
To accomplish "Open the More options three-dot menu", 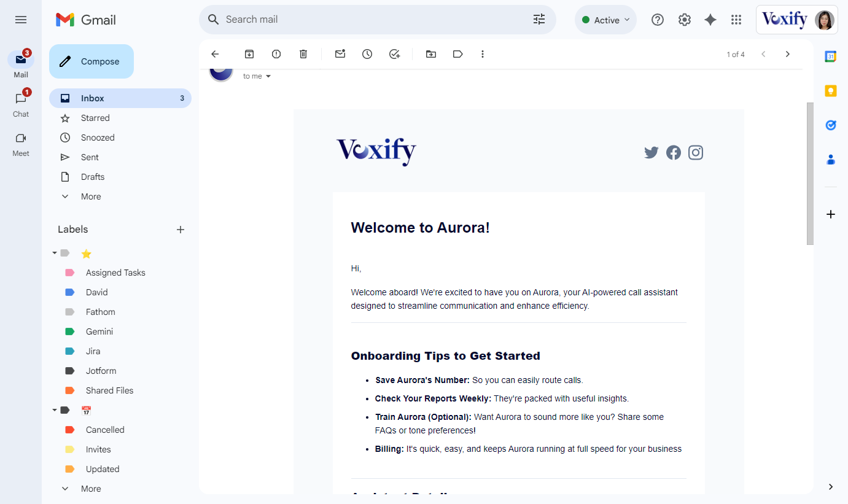I will [x=483, y=54].
